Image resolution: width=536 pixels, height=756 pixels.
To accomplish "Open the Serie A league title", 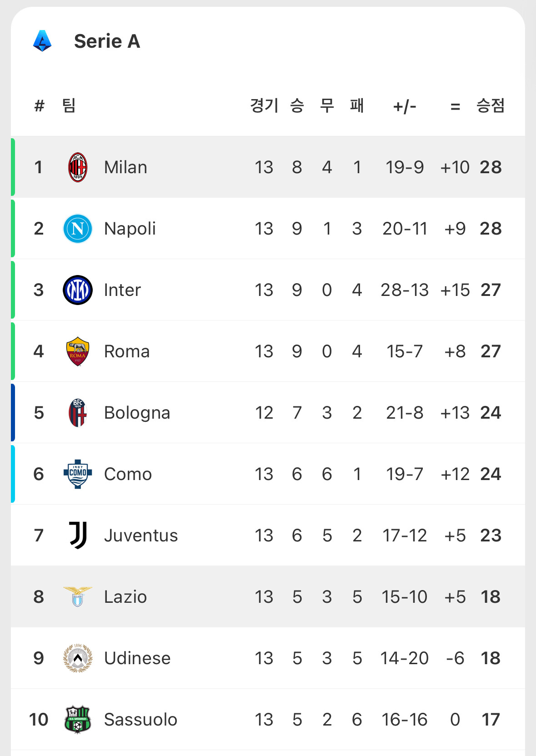I will pos(107,41).
